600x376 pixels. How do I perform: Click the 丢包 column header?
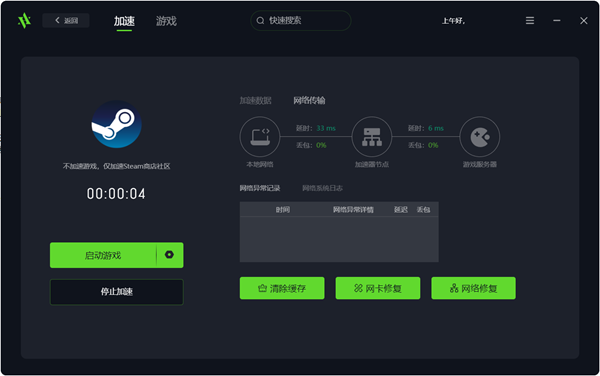[423, 210]
